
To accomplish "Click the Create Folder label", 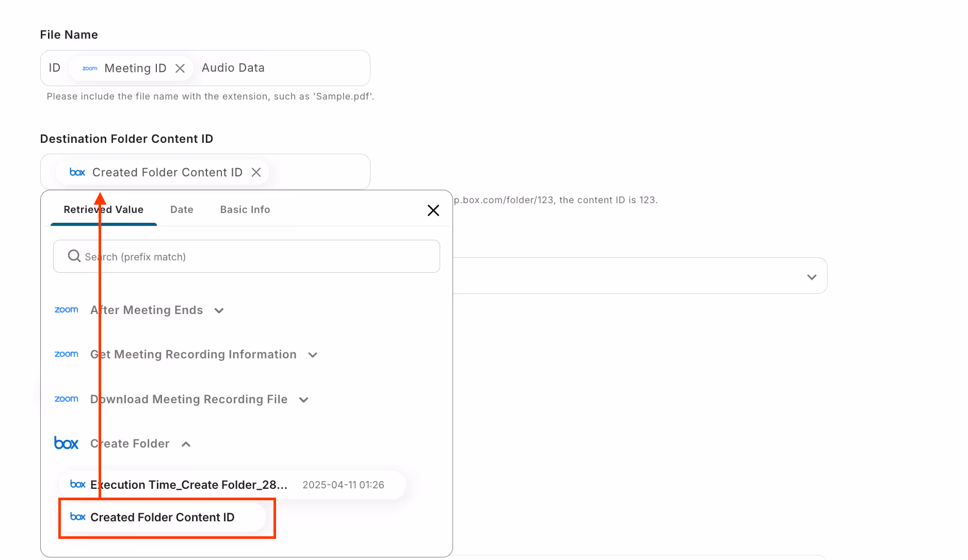I will 130,443.
